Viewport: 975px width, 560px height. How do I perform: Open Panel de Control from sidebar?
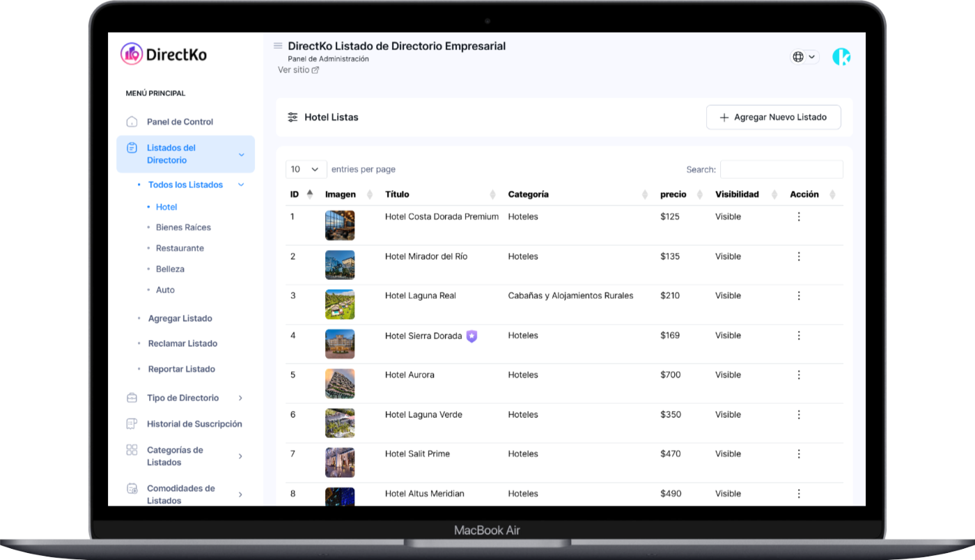(180, 122)
